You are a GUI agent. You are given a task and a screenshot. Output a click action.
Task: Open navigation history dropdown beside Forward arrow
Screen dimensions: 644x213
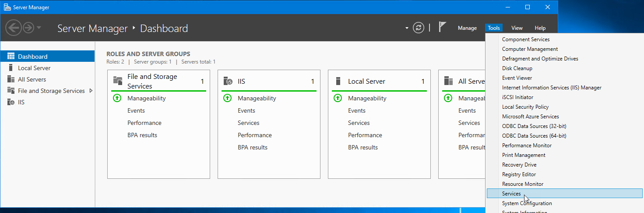coord(39,28)
